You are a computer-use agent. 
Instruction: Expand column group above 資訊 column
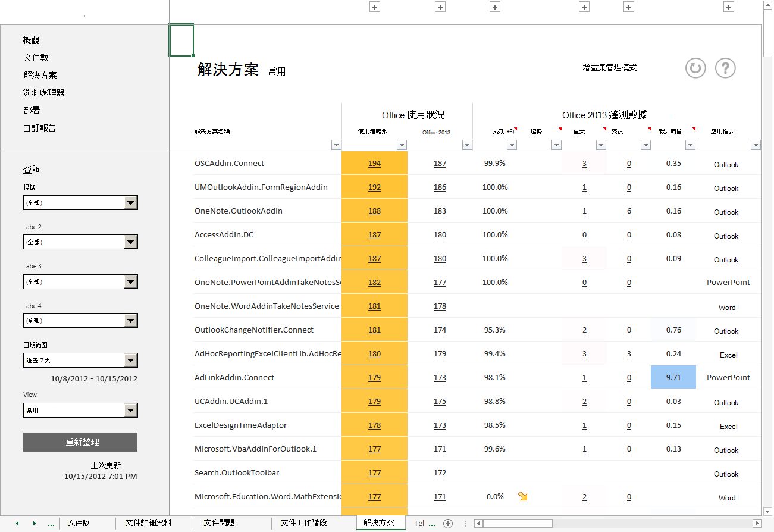pyautogui.click(x=629, y=7)
